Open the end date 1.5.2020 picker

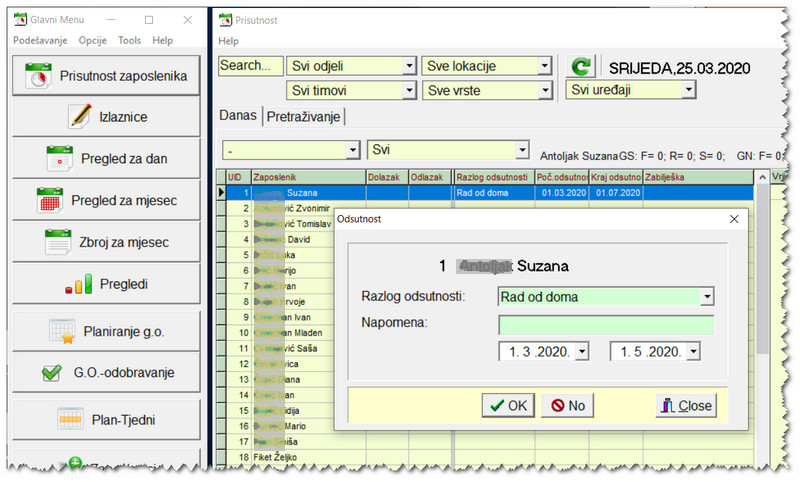[x=693, y=351]
